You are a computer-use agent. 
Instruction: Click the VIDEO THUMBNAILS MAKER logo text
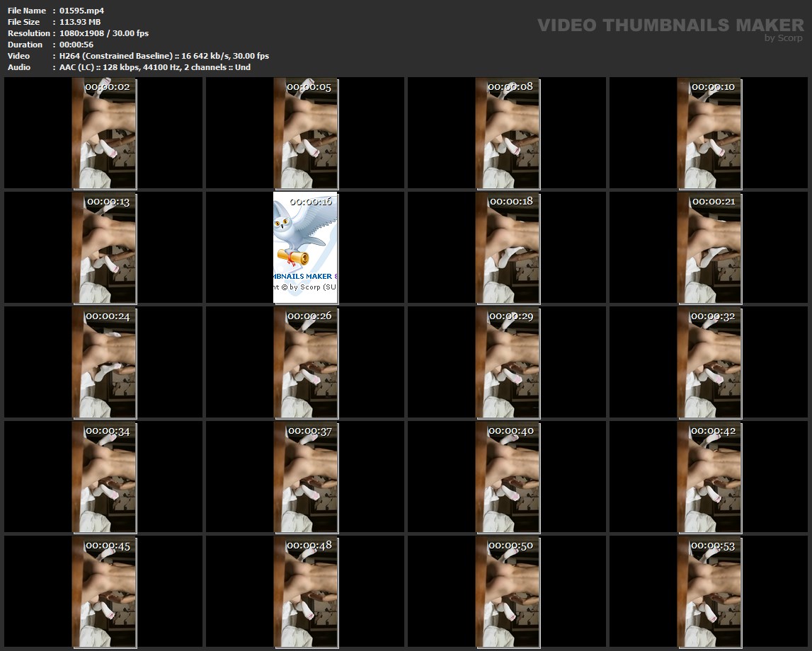(x=670, y=25)
